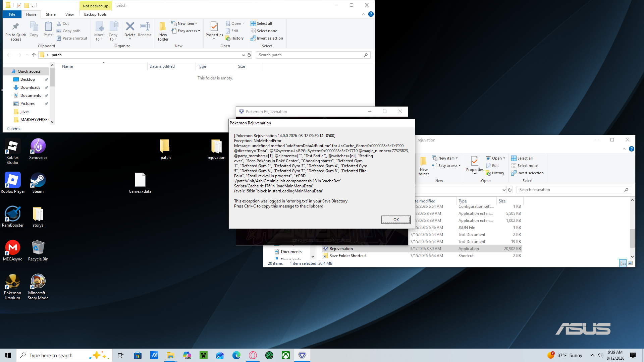Select the patch desktop folder
Image resolution: width=644 pixels, height=362 pixels.
165,149
